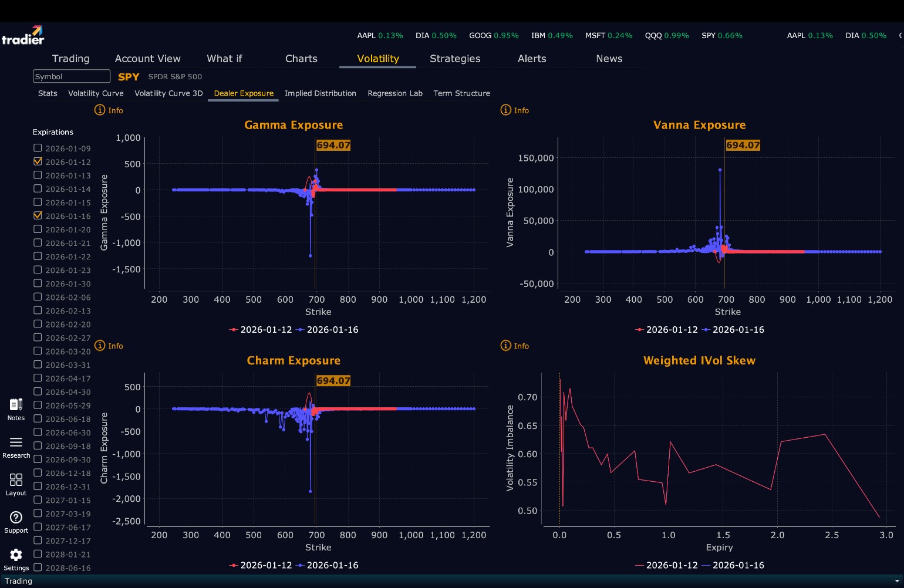Open the Support help icon

16,518
